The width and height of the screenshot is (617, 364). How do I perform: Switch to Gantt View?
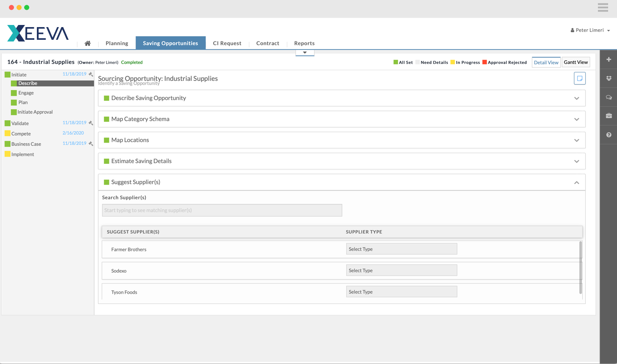[x=575, y=62]
